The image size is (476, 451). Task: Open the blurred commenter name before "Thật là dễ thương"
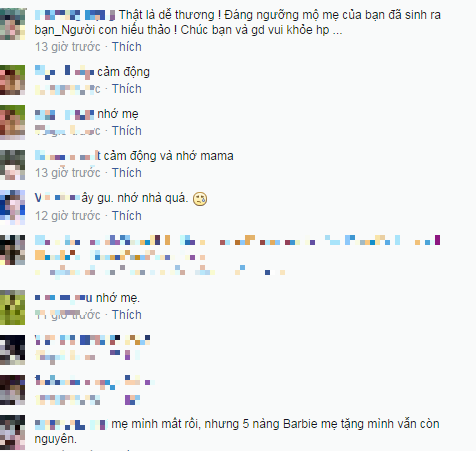[x=75, y=15]
